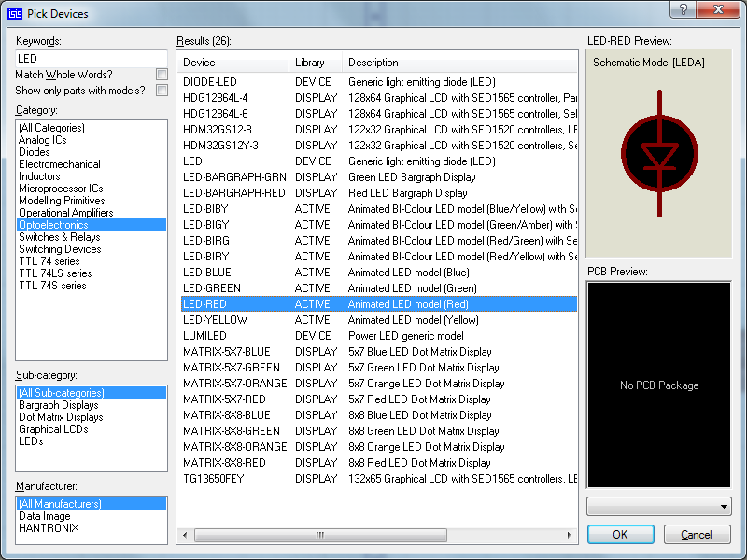Click the results horizontal scrollbar thumb
747x560 pixels.
tap(320, 535)
